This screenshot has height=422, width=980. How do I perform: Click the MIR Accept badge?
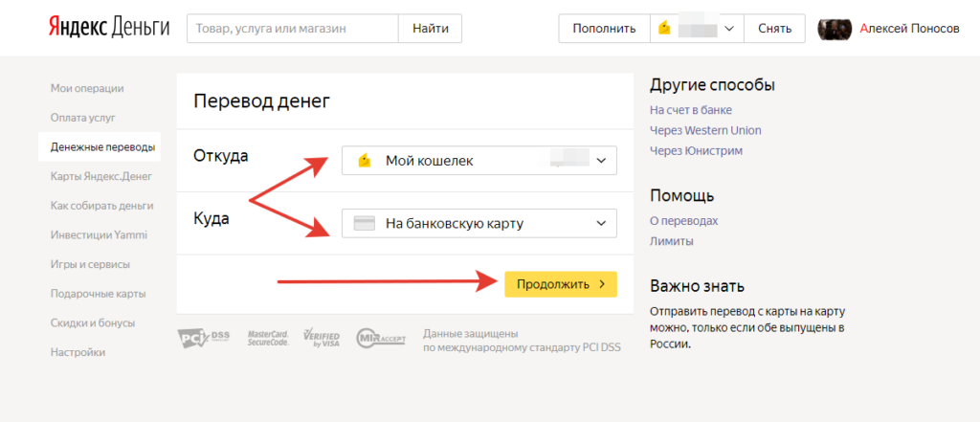[381, 339]
